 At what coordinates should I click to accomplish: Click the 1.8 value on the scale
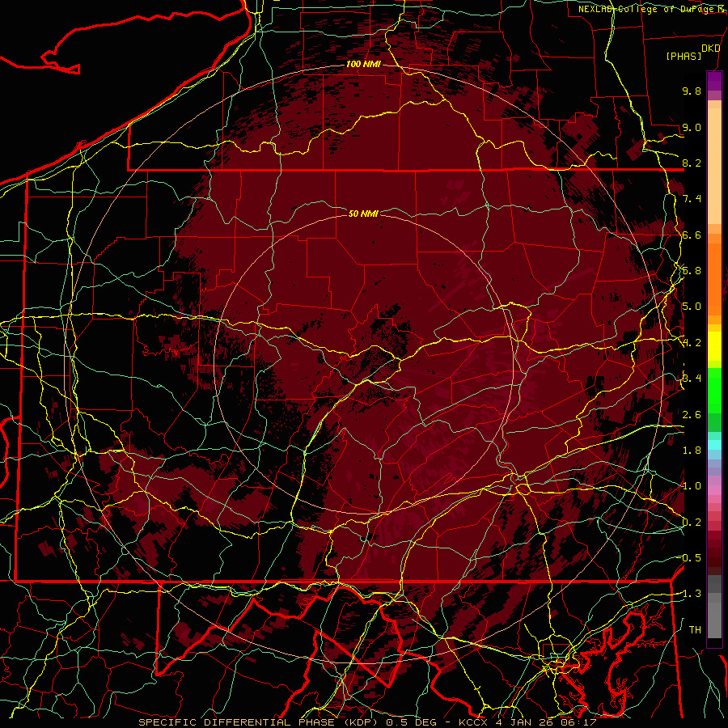(x=692, y=451)
